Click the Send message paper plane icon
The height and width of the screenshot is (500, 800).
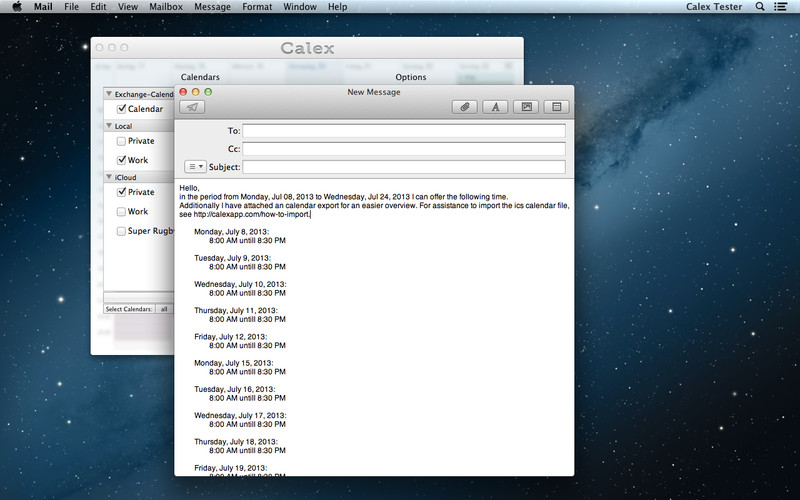(x=192, y=107)
